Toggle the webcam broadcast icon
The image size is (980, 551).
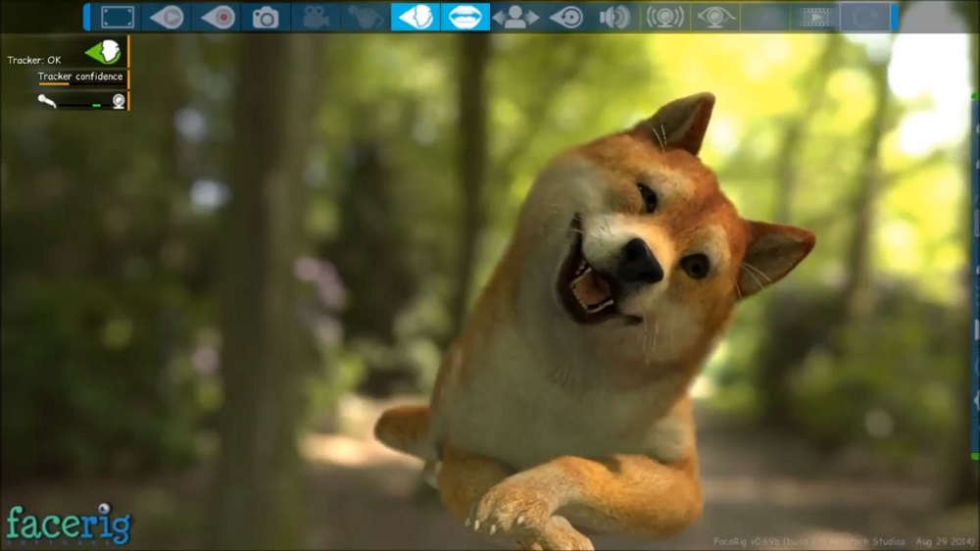pyautogui.click(x=665, y=18)
